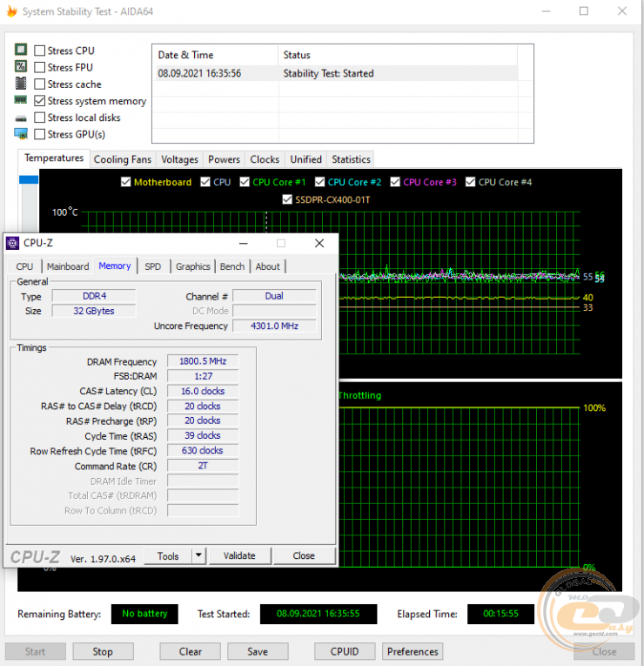Viewport: 644px width, 666px height.
Task: Open the Statistics tab
Action: point(351,159)
